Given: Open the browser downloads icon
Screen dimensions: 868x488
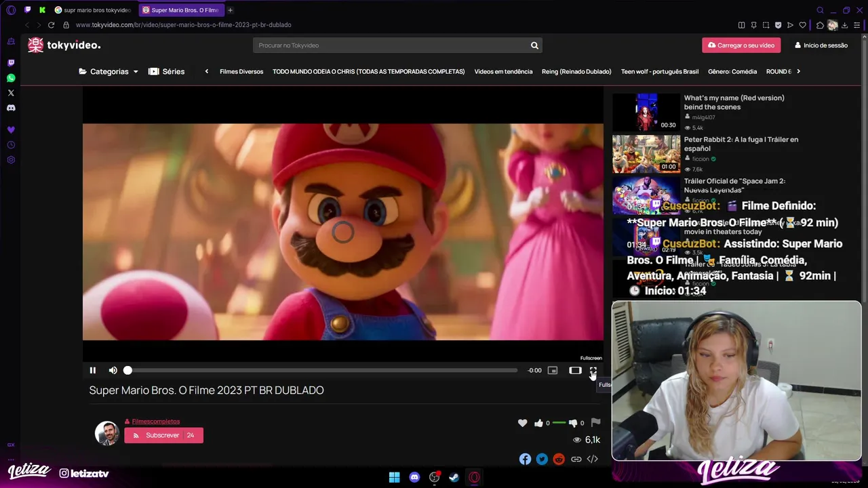Looking at the screenshot, I should point(846,25).
